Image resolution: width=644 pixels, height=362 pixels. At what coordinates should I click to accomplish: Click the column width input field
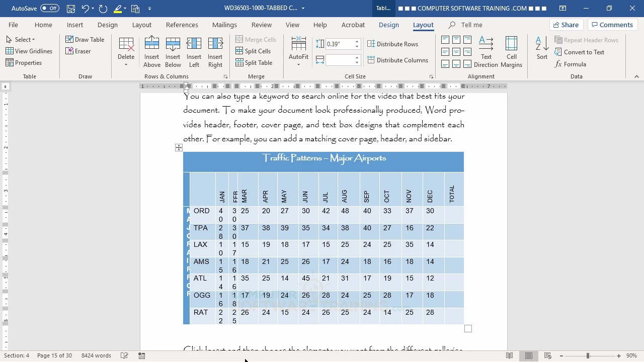[340, 60]
